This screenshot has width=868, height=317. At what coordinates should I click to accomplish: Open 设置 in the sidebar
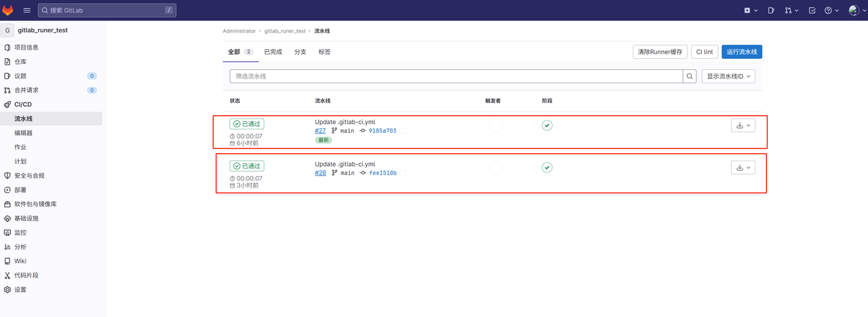[x=20, y=290]
